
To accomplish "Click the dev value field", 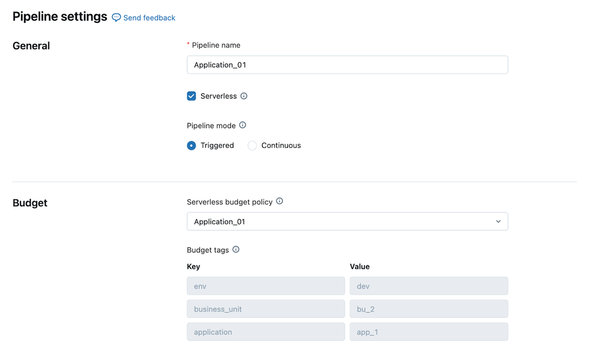I will tap(428, 286).
